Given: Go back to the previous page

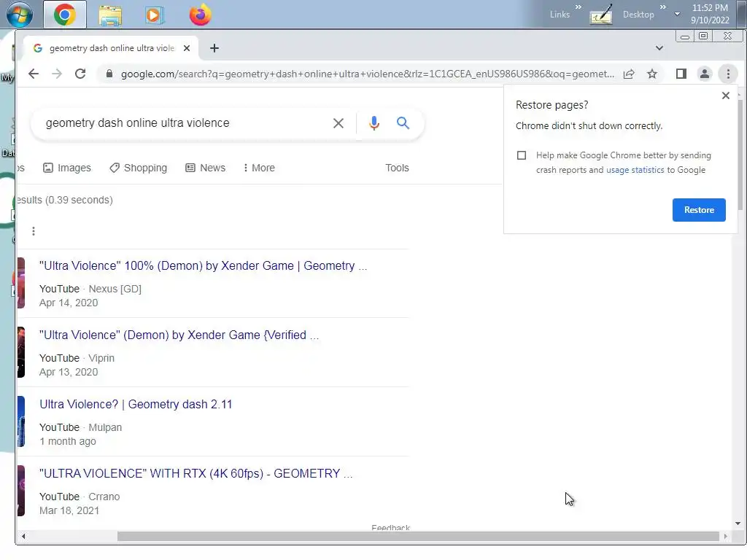Looking at the screenshot, I should click(x=34, y=74).
